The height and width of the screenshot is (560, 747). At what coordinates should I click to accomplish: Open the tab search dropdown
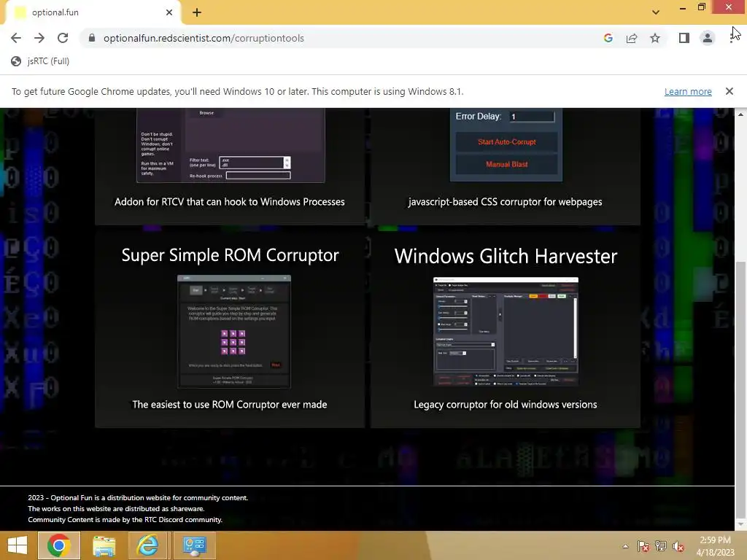[x=656, y=12]
